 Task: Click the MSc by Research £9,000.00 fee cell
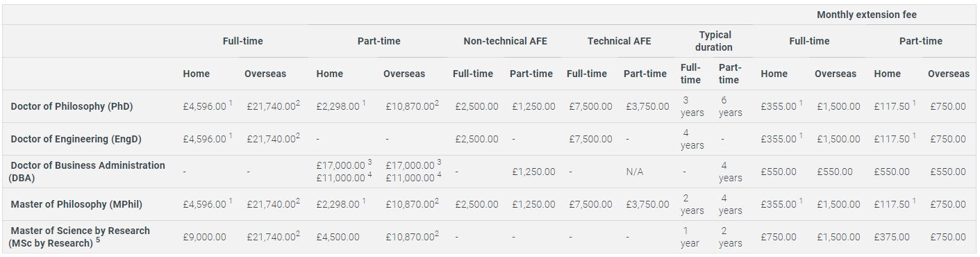(x=205, y=237)
